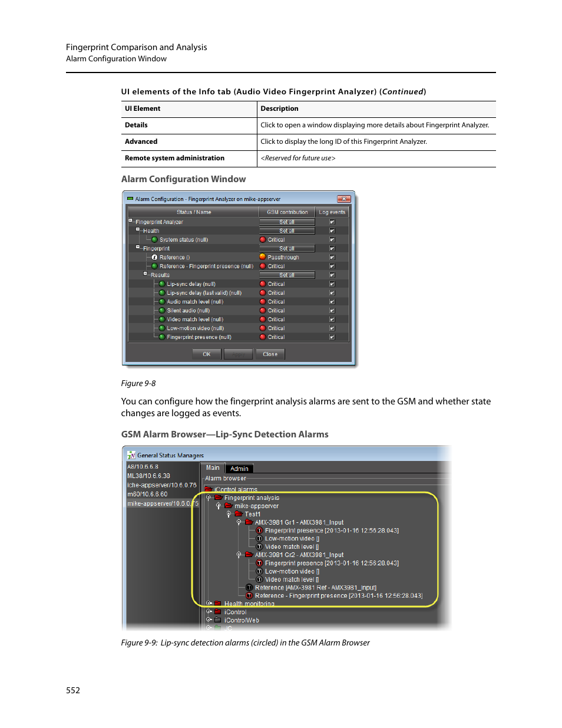Viewport: 562px width, 728px height.
Task: Select m60/10.6.6.60 in the managers list
Action: point(148,495)
